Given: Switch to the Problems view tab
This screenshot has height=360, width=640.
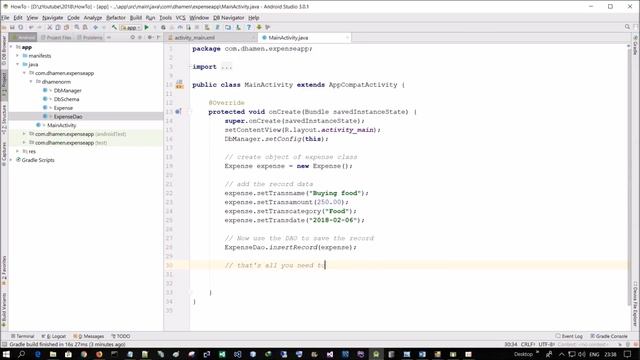Looking at the screenshot, I should click(x=90, y=38).
